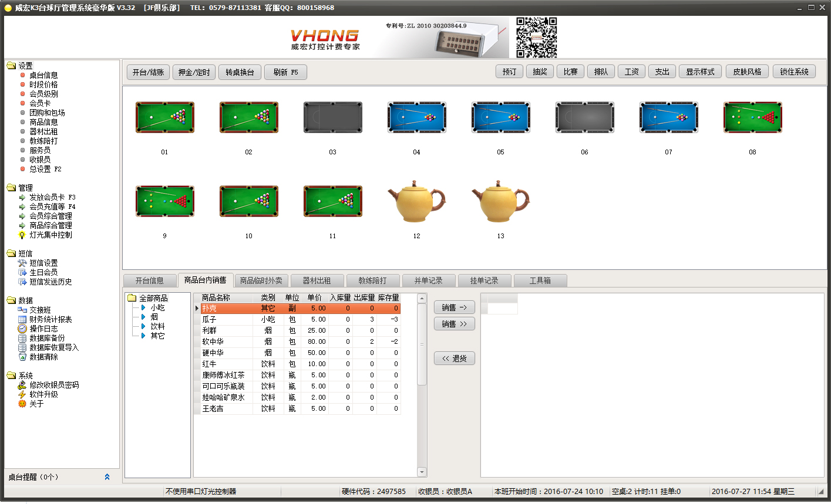The height and width of the screenshot is (504, 831).
Task: Select snooker table 08 icon
Action: point(752,117)
